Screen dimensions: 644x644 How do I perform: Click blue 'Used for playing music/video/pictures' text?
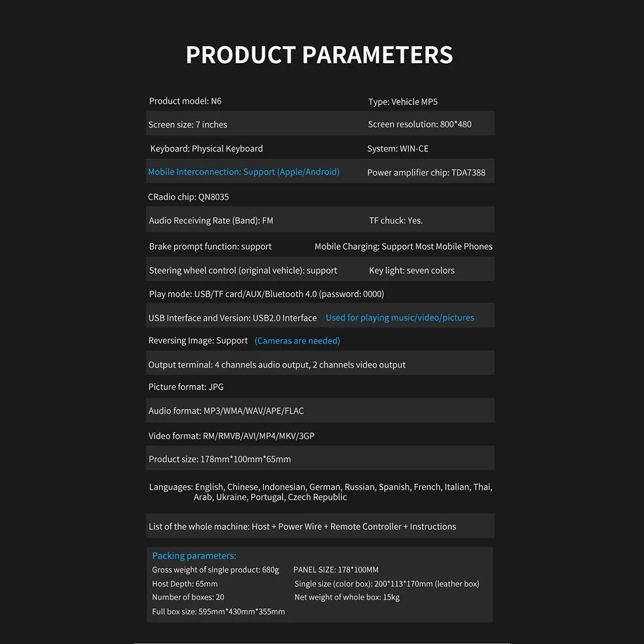click(x=400, y=318)
